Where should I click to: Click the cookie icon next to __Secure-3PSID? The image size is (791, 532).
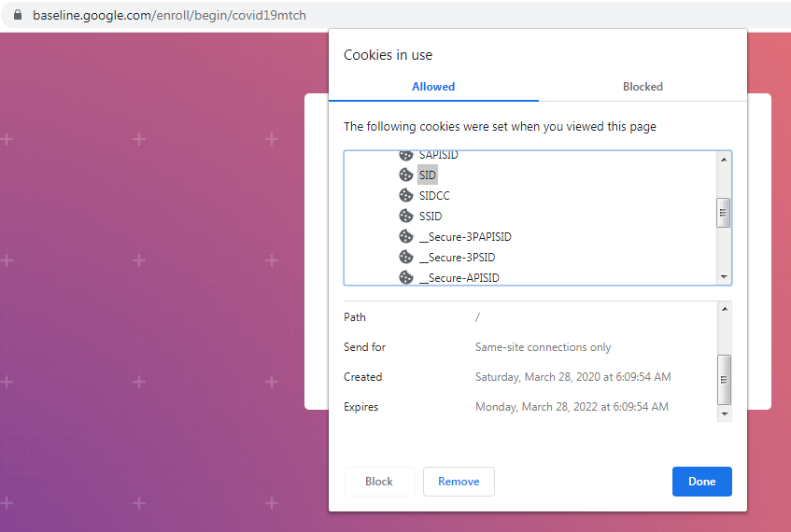(405, 258)
